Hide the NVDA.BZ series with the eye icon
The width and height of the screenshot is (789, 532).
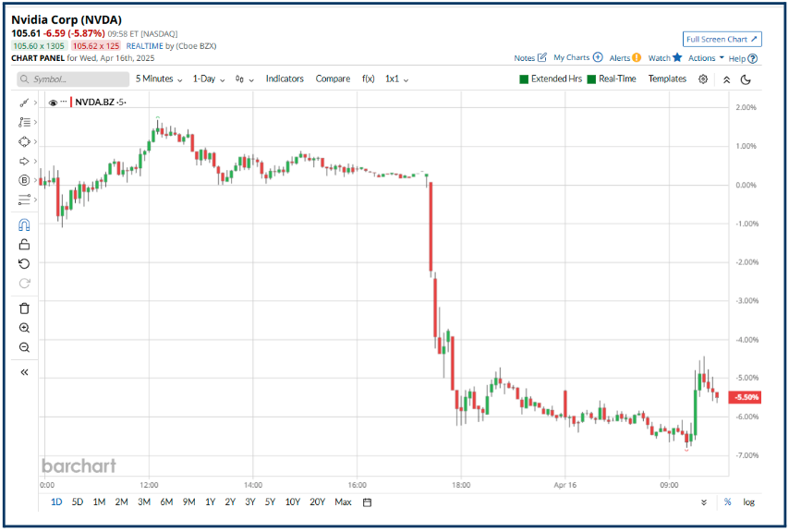click(53, 103)
